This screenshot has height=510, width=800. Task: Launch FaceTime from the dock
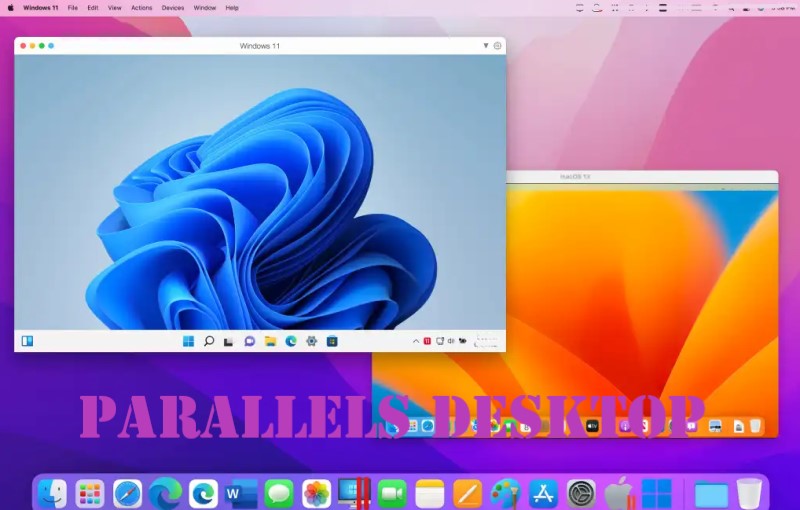tap(392, 494)
